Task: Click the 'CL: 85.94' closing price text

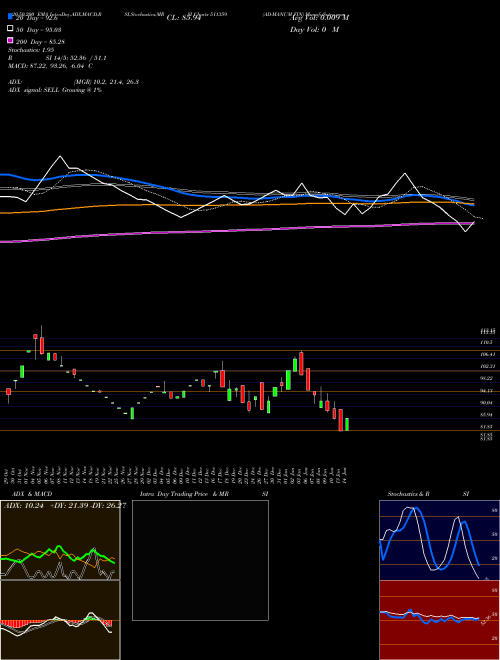Action: coord(184,18)
